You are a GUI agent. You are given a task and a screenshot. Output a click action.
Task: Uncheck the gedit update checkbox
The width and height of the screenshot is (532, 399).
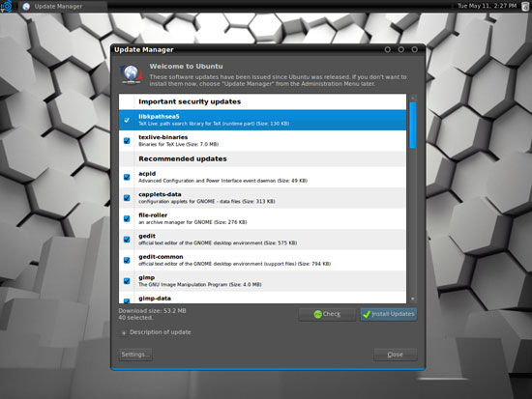pos(127,240)
